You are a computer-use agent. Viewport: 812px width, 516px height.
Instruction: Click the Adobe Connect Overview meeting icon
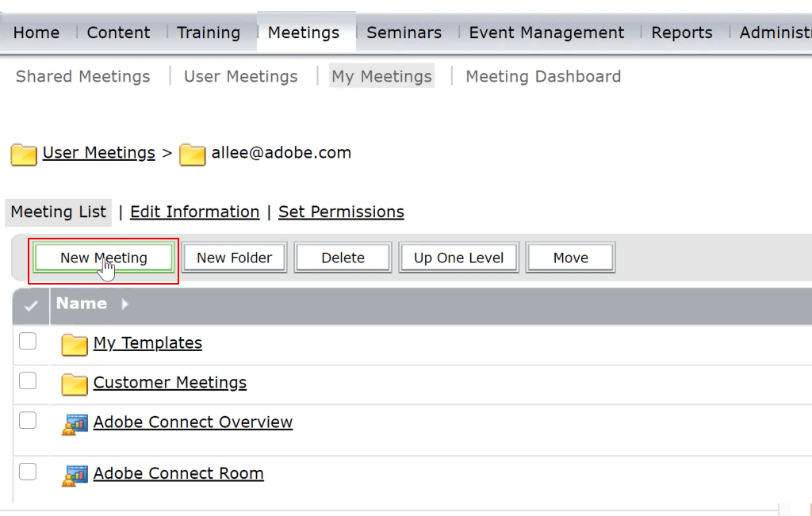click(75, 424)
